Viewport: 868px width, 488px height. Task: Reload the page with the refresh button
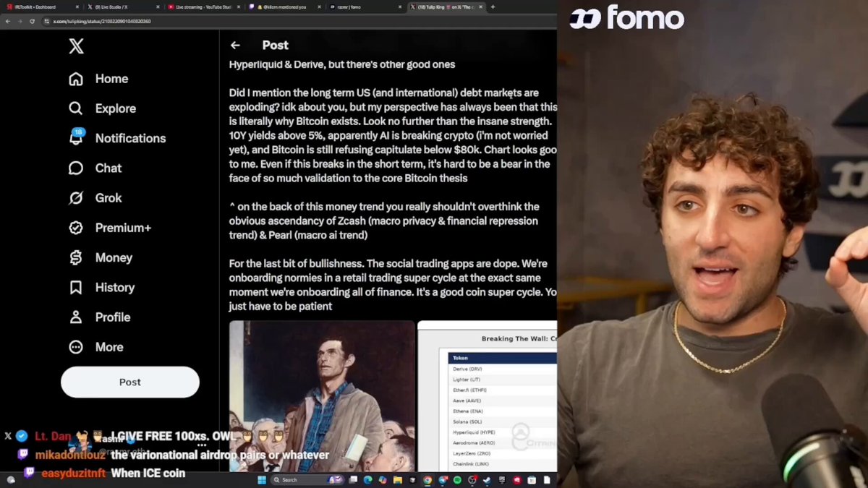click(32, 21)
